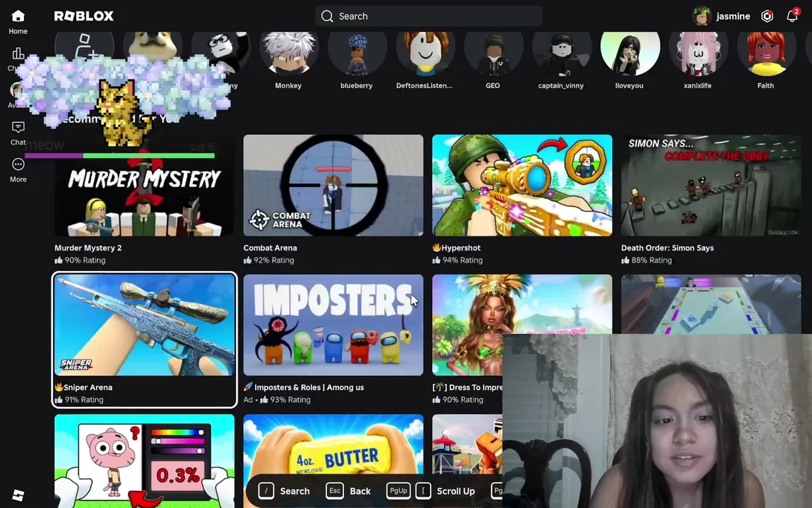
Task: Open Murder Mystery 2 game thumbnail
Action: pos(144,186)
